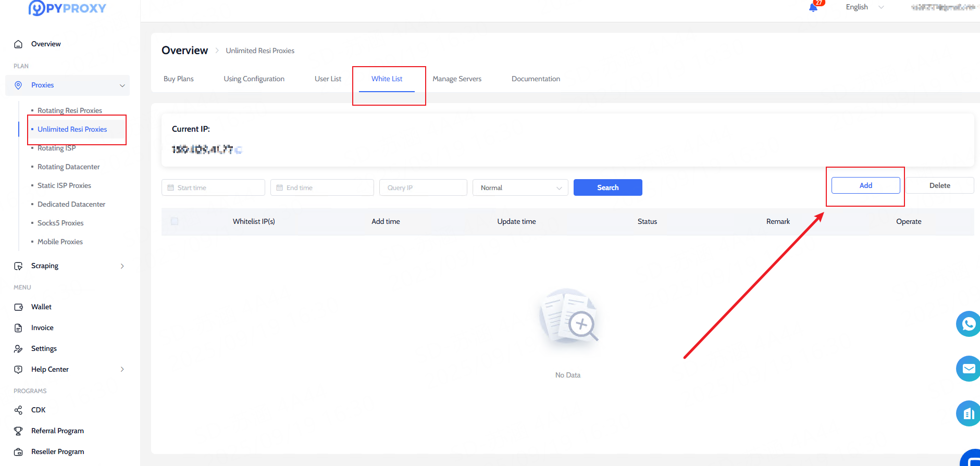Click the Wallet icon in sidebar
Viewport: 980px width, 466px height.
coord(18,307)
